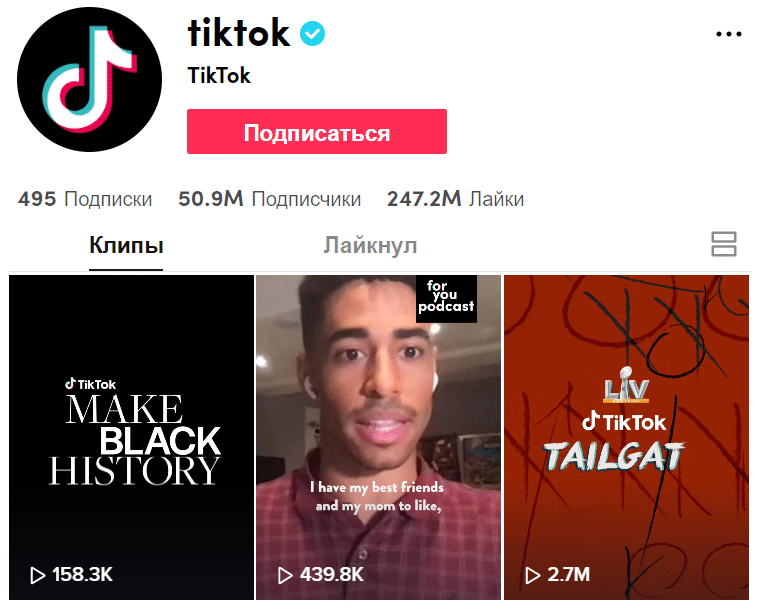
Task: Click the 'for you podcast' badge
Action: (446, 298)
